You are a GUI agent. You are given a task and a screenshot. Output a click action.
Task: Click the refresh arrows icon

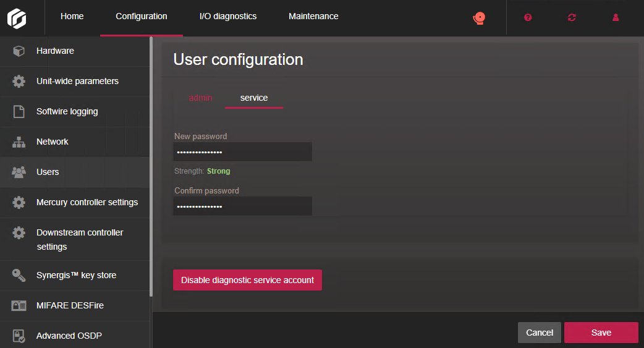point(572,17)
